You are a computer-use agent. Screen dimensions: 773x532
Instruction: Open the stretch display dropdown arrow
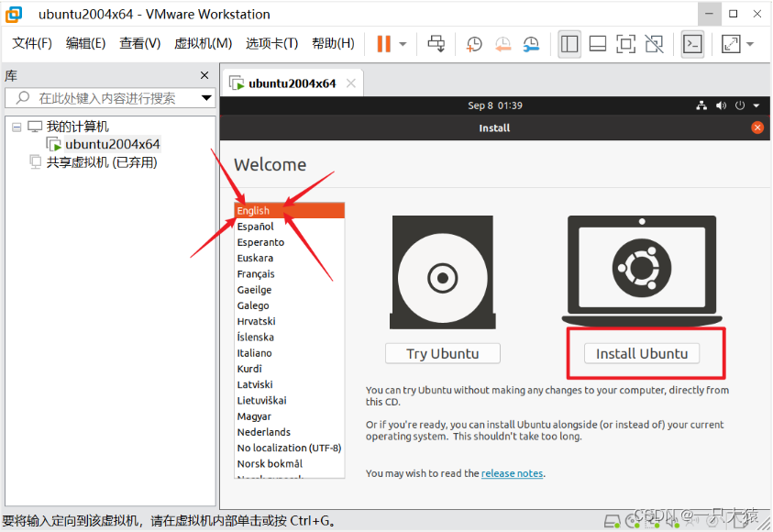(x=750, y=44)
